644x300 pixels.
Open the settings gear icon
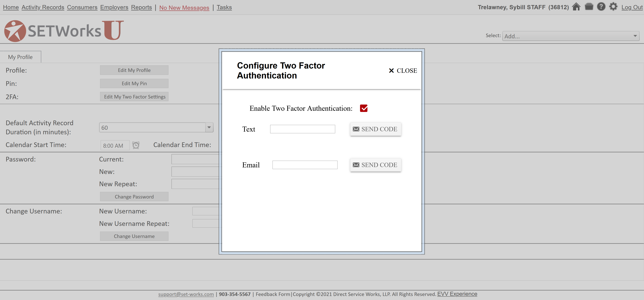[x=613, y=7]
